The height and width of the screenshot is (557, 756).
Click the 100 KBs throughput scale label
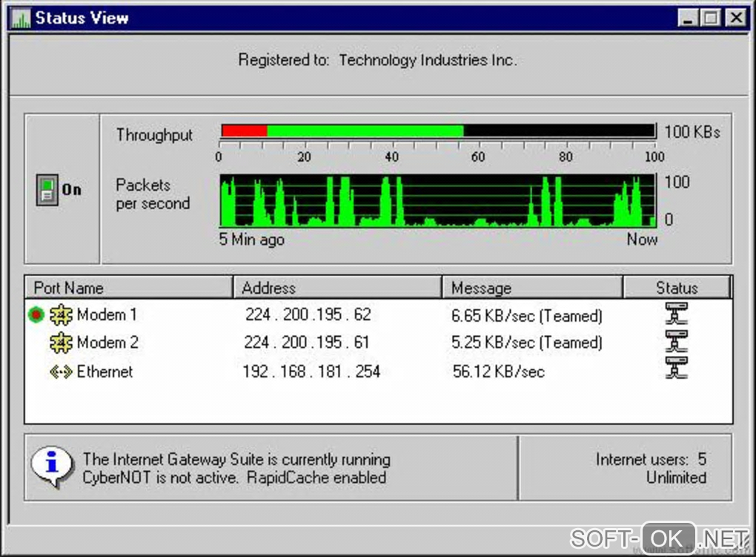pyautogui.click(x=692, y=132)
